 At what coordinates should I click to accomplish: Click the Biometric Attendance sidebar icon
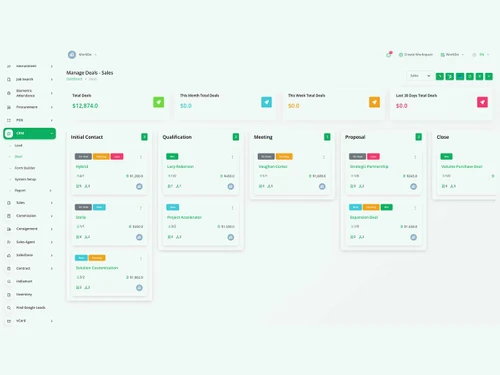tap(9, 93)
